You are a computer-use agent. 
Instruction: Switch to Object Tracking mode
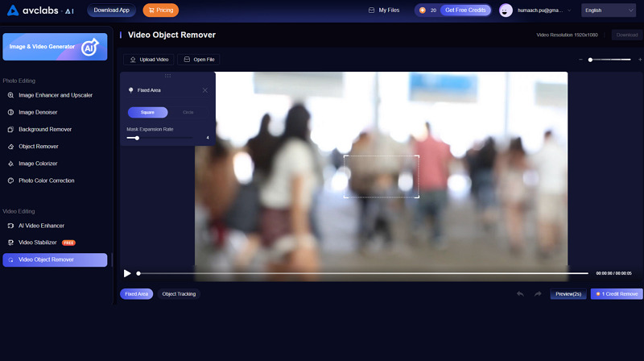[x=179, y=294]
